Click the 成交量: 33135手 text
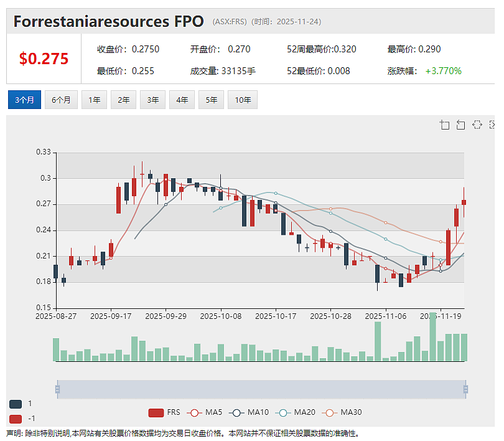This screenshot has width=504, height=441. (x=223, y=71)
